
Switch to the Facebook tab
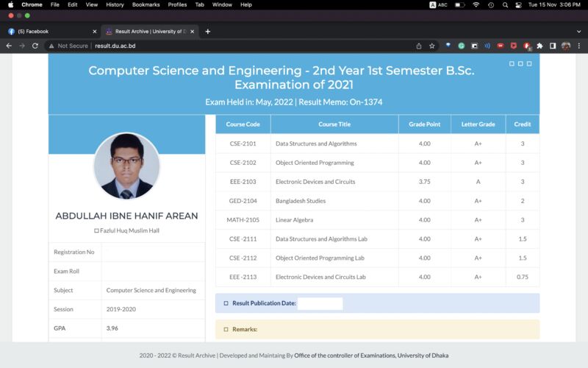(51, 32)
